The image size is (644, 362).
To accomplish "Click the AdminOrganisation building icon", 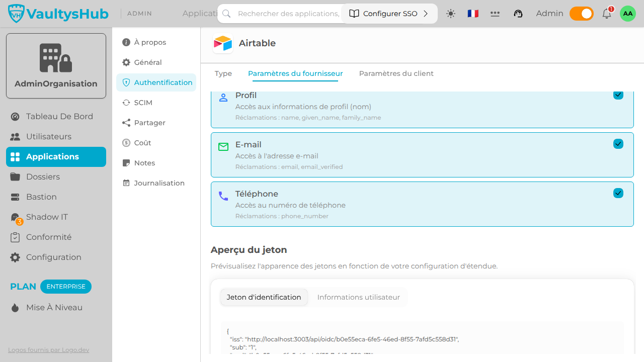I will [x=56, y=58].
